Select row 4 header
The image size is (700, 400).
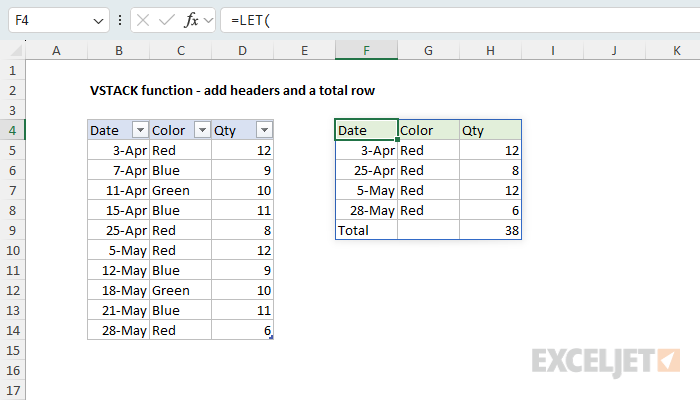click(x=12, y=130)
